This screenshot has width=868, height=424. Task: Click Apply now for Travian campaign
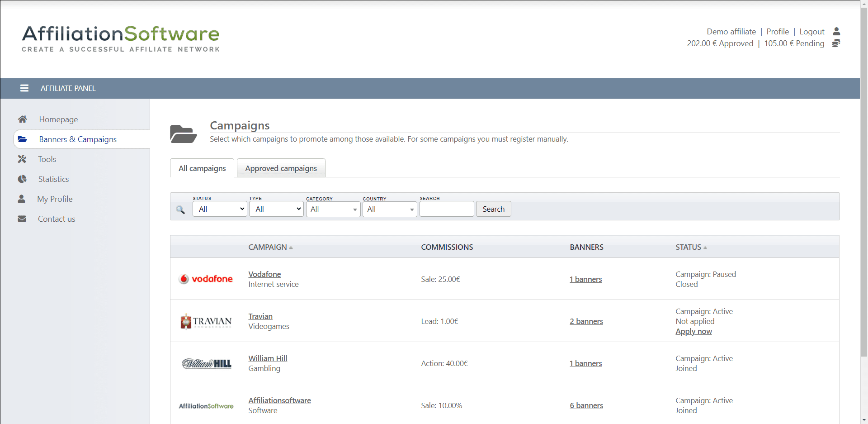(693, 331)
